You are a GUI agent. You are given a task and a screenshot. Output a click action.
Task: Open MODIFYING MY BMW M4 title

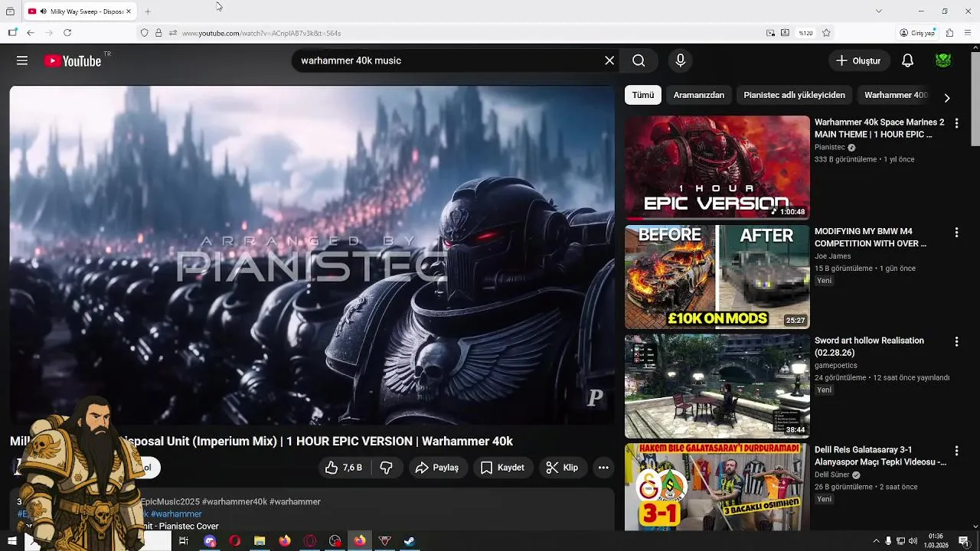871,237
